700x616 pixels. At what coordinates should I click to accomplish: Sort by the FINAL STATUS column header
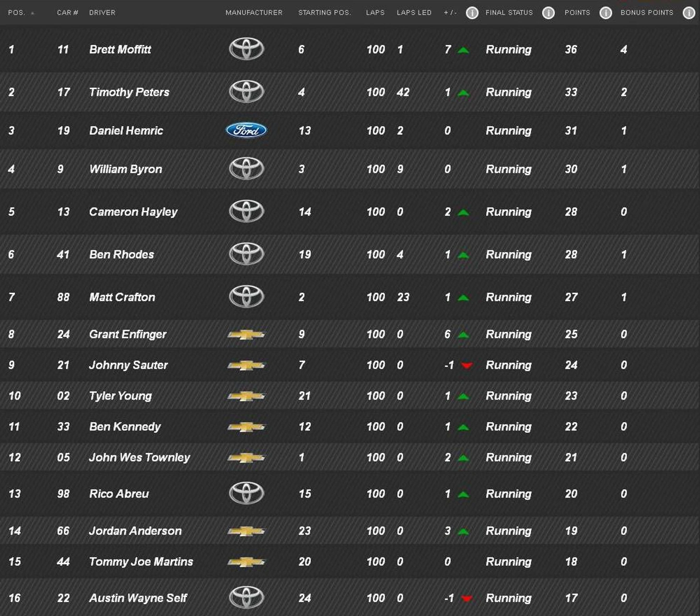tap(509, 12)
